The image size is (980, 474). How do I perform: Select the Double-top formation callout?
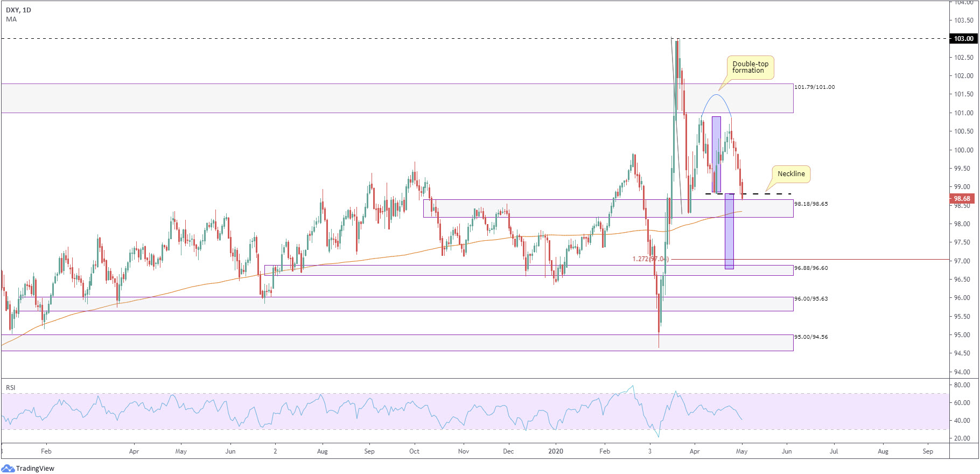(750, 67)
